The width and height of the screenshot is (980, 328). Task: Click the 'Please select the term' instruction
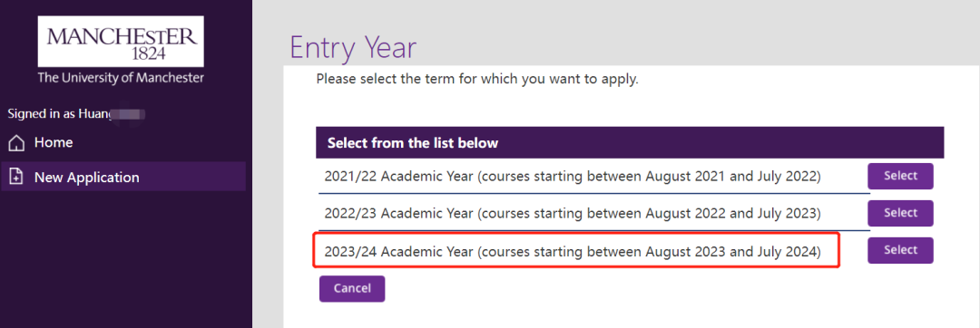pos(477,80)
